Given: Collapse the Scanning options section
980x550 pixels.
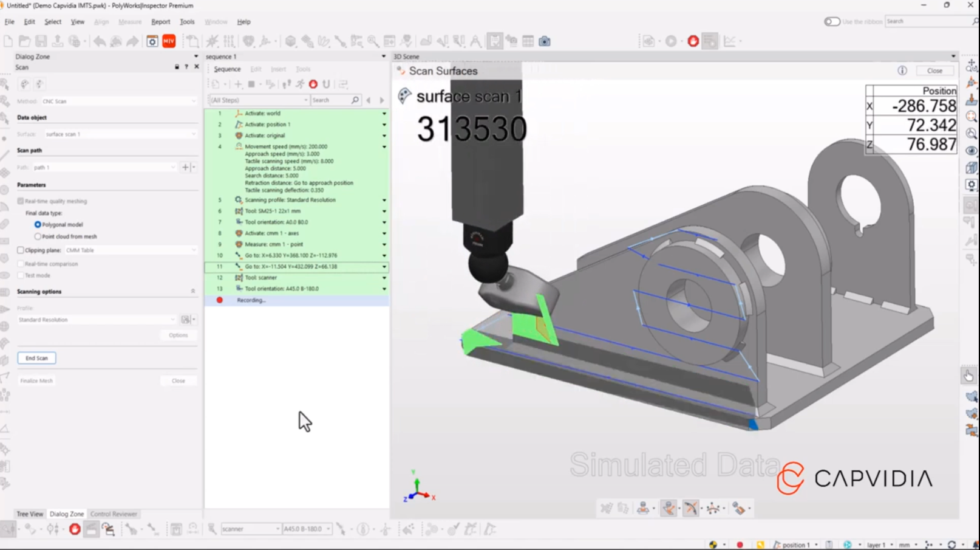Looking at the screenshot, I should coord(193,292).
